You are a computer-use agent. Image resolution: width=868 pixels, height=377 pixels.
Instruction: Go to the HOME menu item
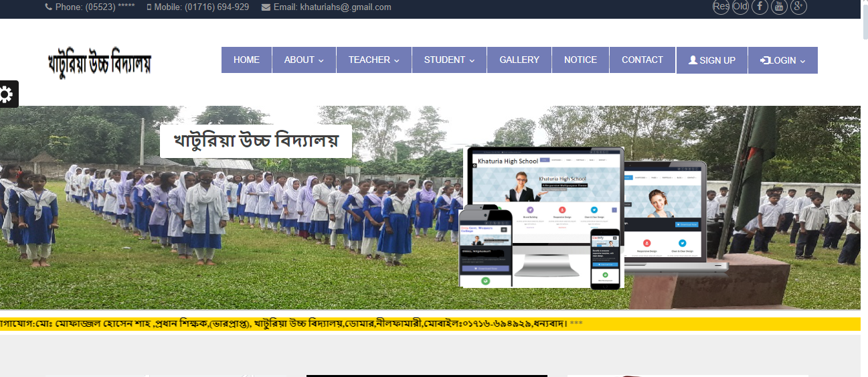click(x=246, y=60)
